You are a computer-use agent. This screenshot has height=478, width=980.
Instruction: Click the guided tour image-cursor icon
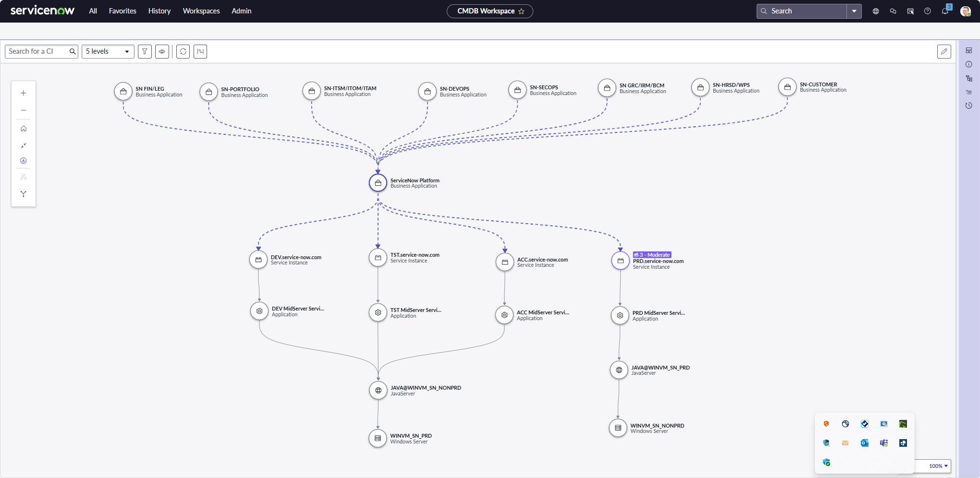910,11
